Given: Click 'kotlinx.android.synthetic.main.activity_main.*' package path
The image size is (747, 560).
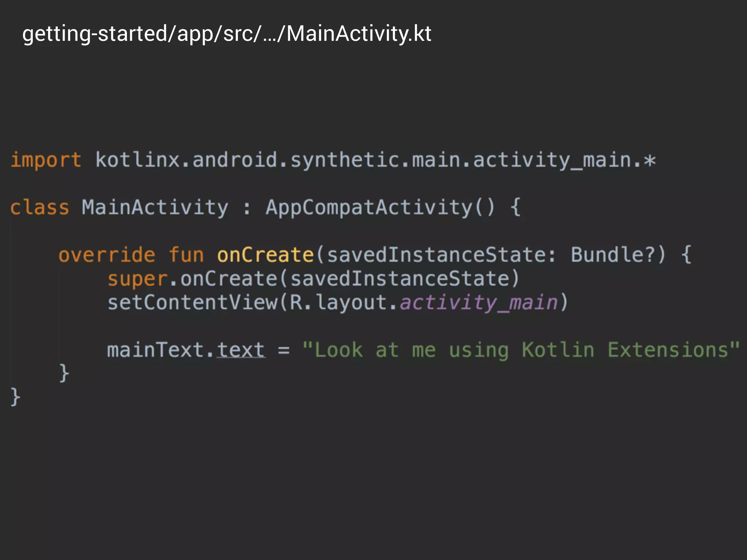Looking at the screenshot, I should [x=375, y=161].
